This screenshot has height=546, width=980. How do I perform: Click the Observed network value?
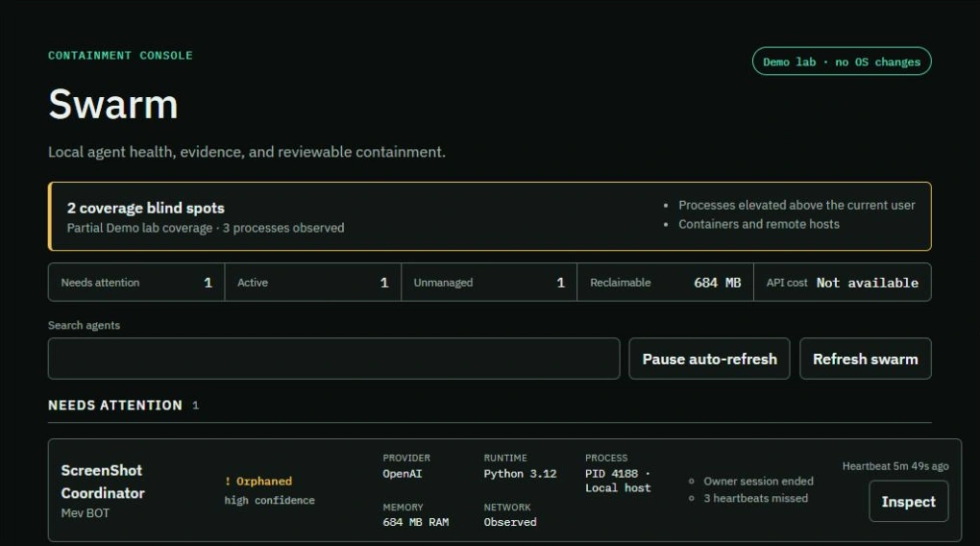[510, 522]
